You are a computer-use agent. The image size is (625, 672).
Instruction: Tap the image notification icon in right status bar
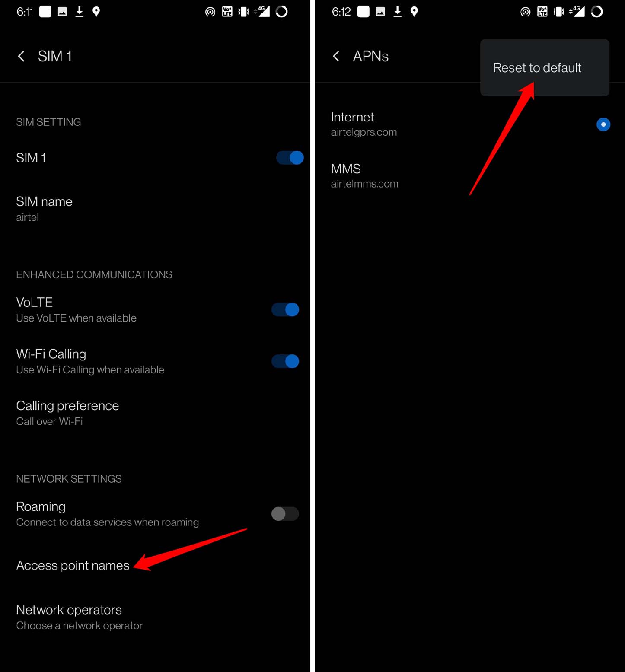pyautogui.click(x=380, y=12)
